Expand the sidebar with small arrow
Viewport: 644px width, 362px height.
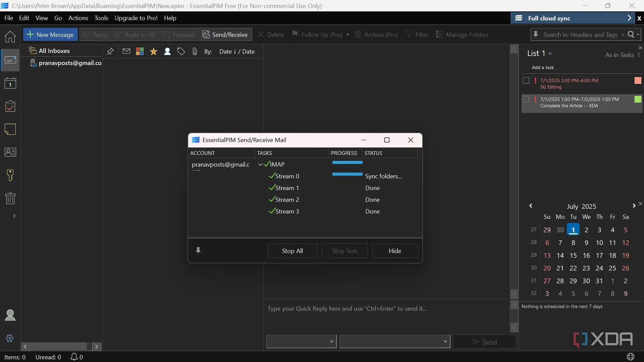pyautogui.click(x=14, y=216)
